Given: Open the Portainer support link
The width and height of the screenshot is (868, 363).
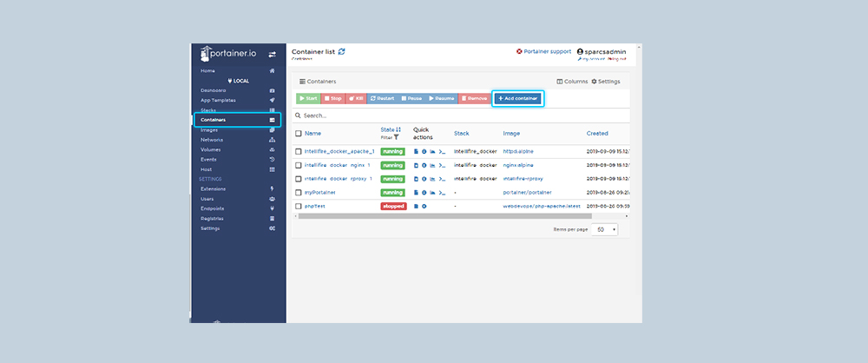Looking at the screenshot, I should (543, 51).
